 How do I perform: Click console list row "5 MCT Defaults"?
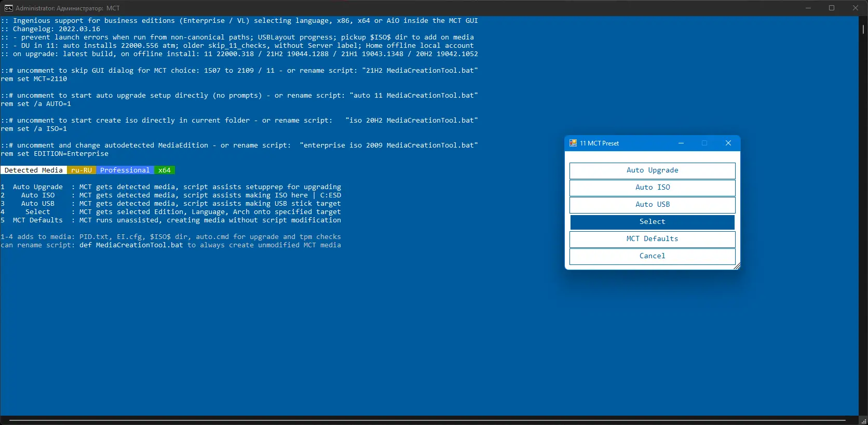(x=171, y=220)
